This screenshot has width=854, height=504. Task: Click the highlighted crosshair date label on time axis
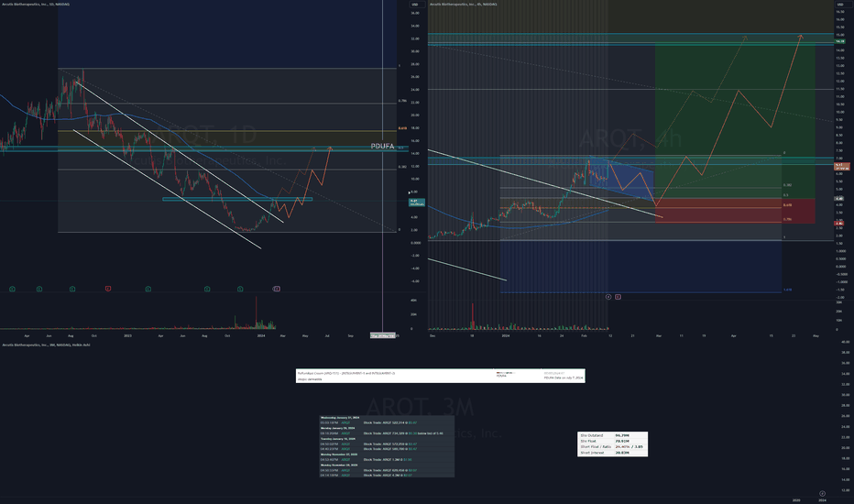383,335
